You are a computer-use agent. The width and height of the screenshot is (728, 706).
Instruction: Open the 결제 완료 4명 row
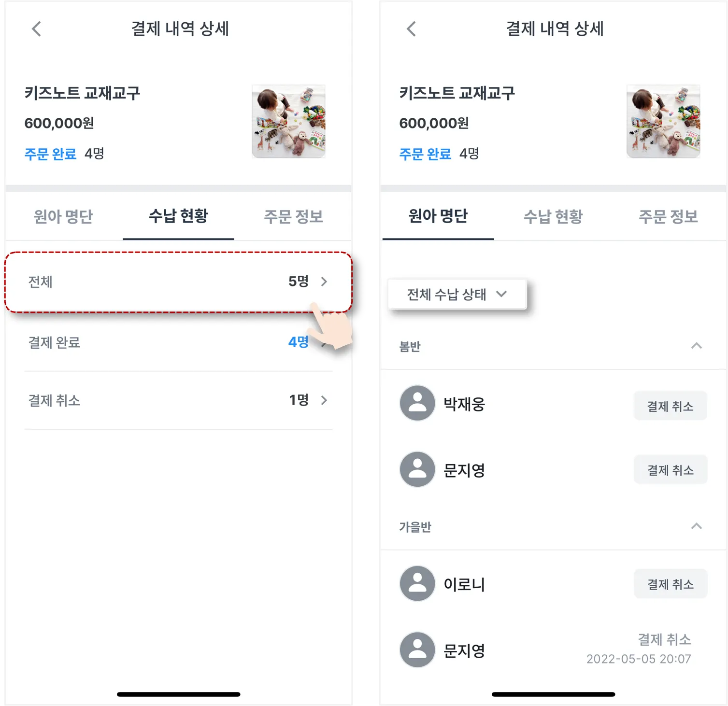click(178, 342)
